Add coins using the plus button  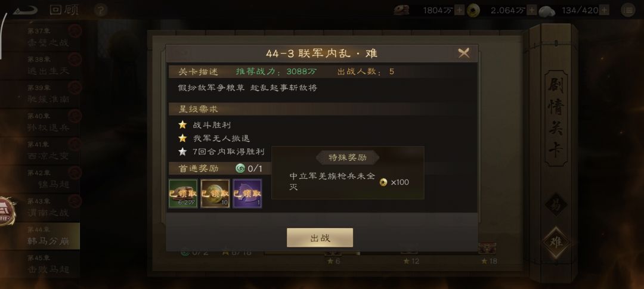(x=532, y=10)
